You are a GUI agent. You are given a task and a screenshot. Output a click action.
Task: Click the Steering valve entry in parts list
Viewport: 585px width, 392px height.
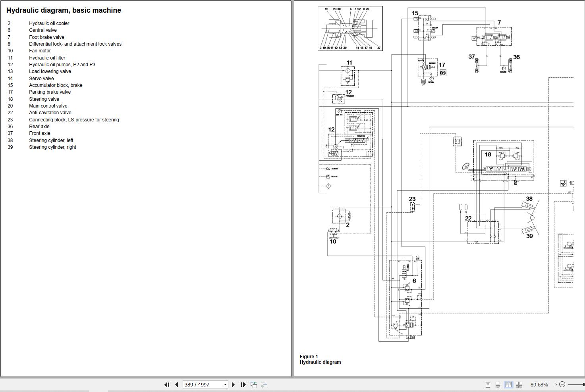tap(44, 99)
